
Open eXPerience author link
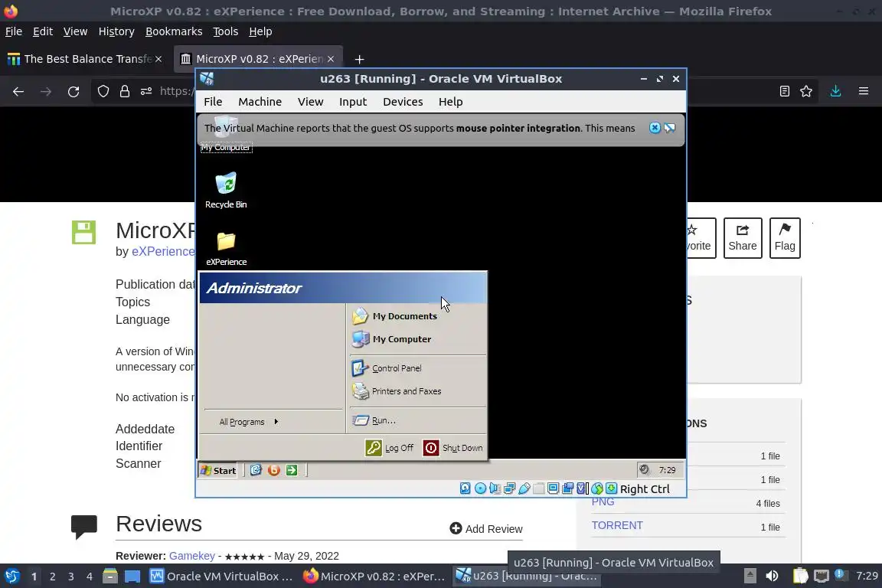163,252
